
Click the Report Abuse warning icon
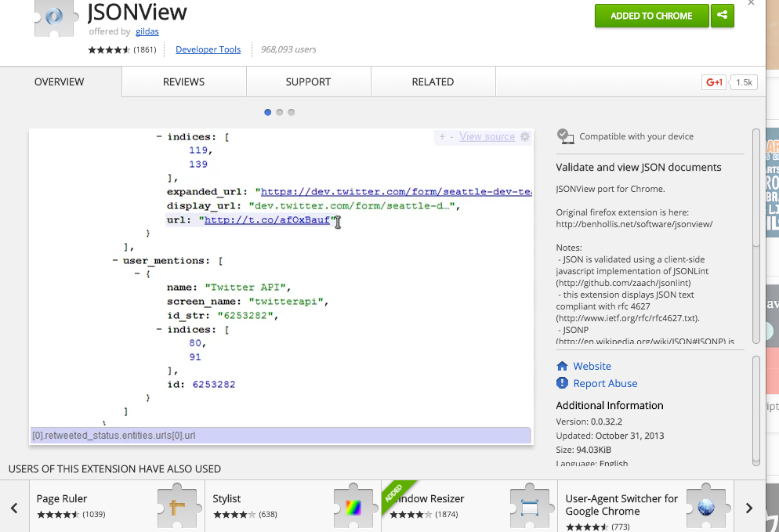click(562, 383)
